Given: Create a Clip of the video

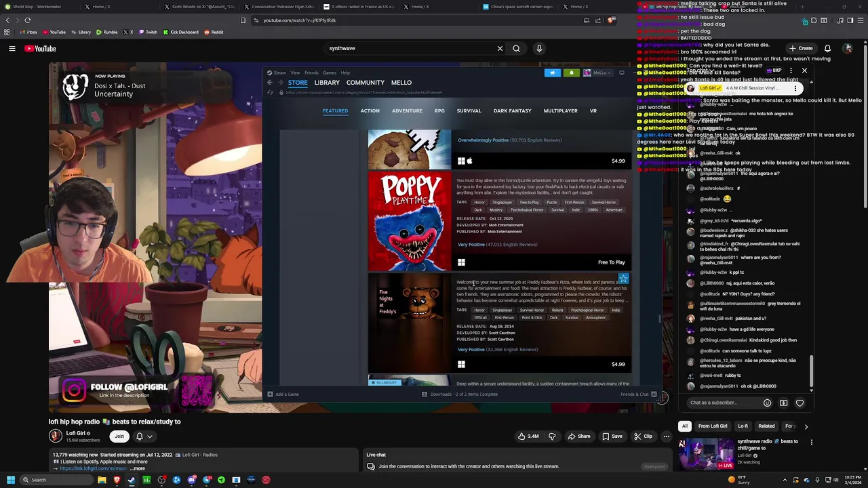Looking at the screenshot, I should pos(643,436).
